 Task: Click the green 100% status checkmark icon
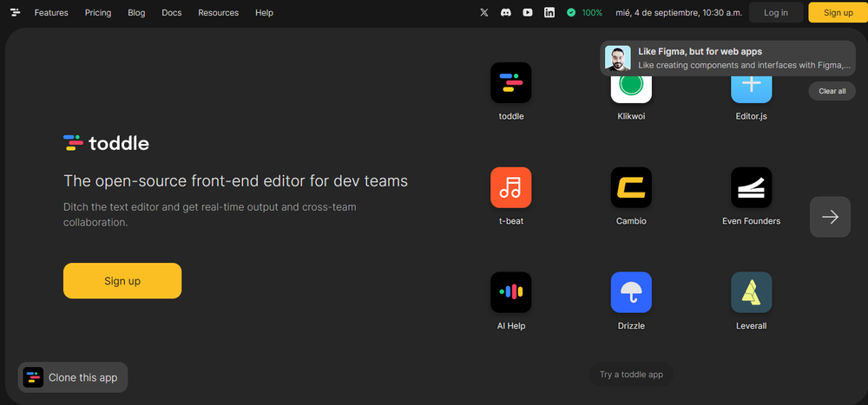571,12
